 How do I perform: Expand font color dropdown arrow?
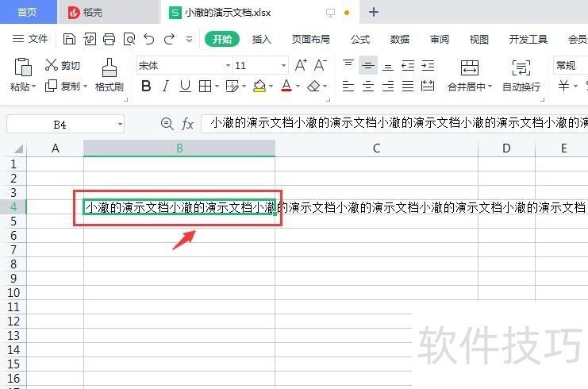(x=298, y=87)
